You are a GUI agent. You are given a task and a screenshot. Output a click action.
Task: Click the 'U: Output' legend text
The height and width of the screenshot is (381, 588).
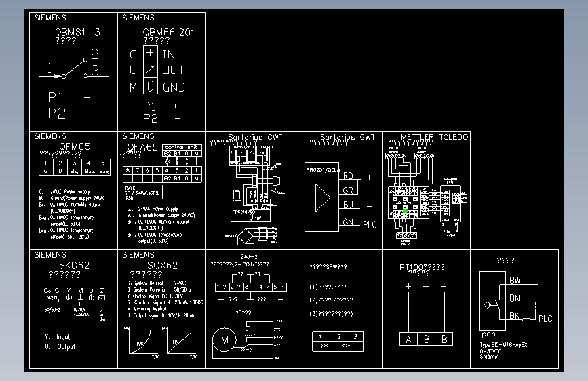click(x=60, y=346)
